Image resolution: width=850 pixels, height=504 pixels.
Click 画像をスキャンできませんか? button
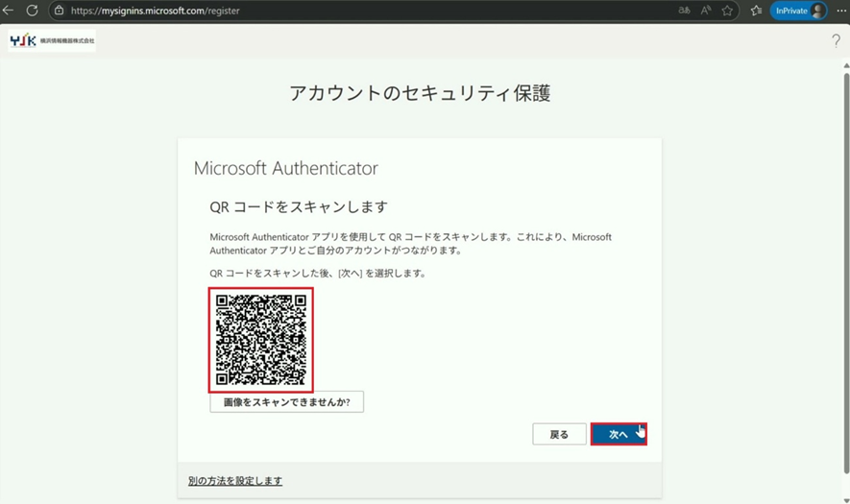(x=286, y=402)
